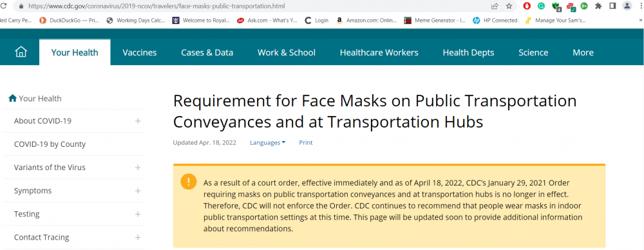Open the share page icon in address bar
Screen dimensions: 644x250
pyautogui.click(x=495, y=6)
